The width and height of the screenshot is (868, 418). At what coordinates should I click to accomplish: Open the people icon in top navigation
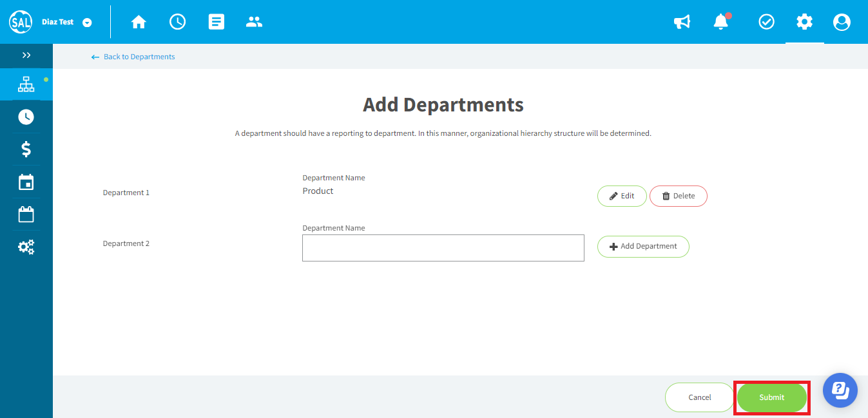pos(255,22)
